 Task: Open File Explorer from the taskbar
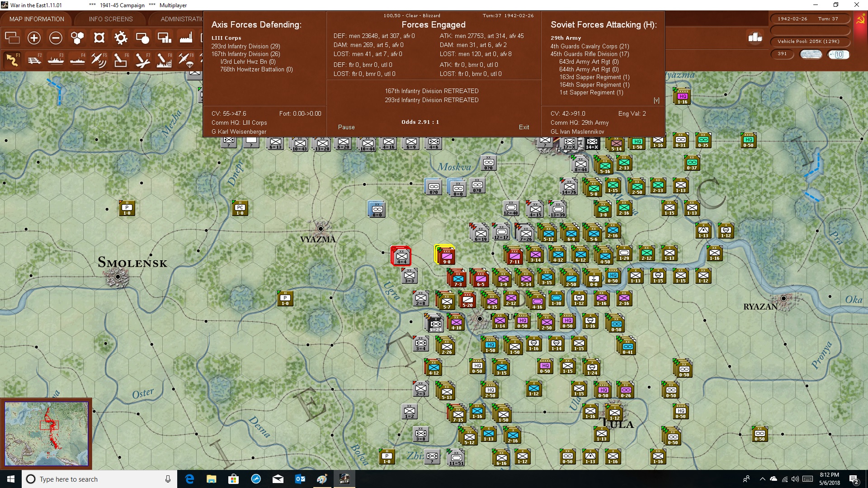pos(211,479)
